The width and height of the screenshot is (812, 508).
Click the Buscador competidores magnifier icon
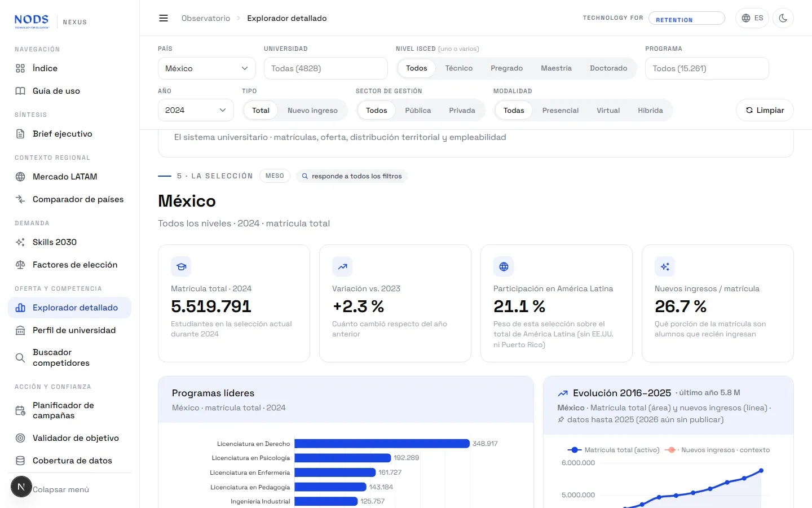coord(20,357)
